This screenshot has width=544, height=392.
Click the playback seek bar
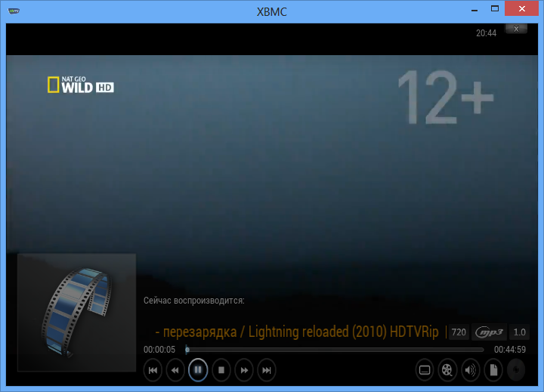[x=335, y=350]
